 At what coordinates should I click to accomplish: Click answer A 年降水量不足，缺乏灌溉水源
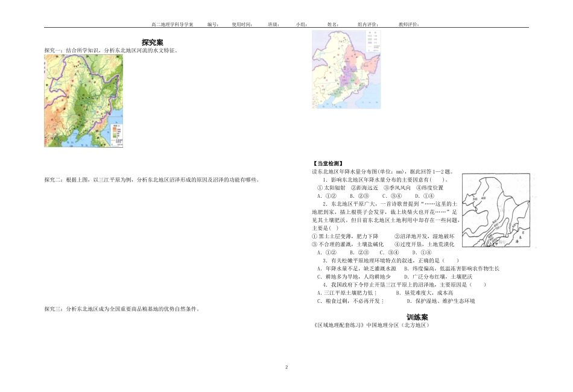click(356, 268)
